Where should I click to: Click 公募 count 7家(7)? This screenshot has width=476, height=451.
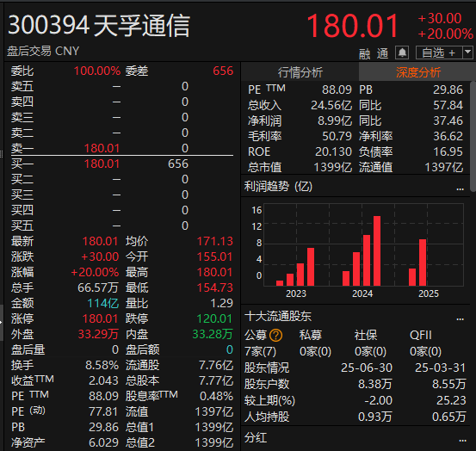(261, 352)
